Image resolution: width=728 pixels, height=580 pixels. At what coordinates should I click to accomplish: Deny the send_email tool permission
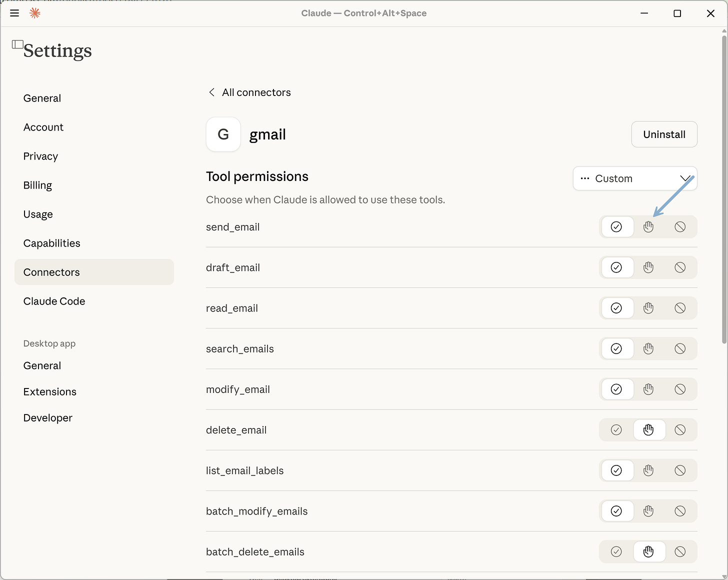680,226
